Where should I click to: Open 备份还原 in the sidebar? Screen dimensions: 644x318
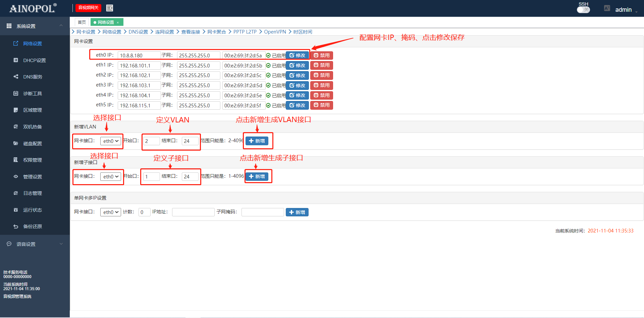(32, 226)
